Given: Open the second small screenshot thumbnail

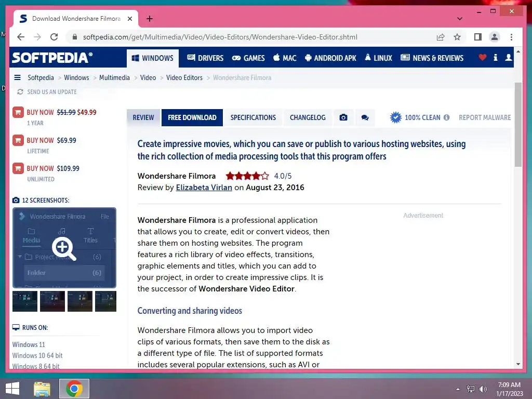Looking at the screenshot, I should pyautogui.click(x=52, y=301).
